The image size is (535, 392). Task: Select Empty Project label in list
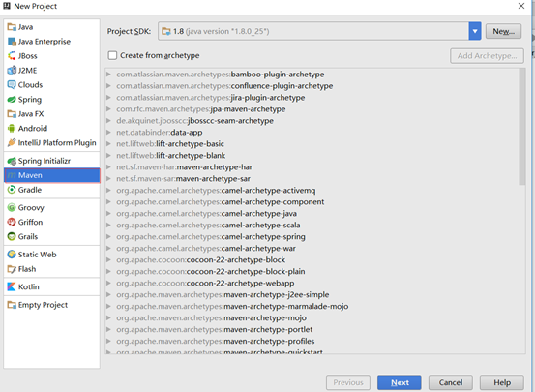click(43, 305)
